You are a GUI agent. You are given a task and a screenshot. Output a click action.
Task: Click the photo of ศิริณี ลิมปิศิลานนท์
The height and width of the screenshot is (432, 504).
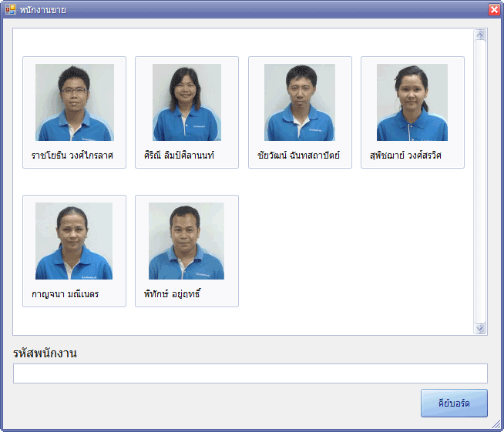[186, 102]
